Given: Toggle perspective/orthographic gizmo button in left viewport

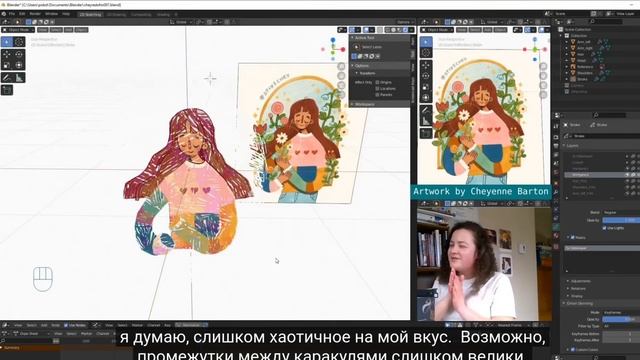Looking at the screenshot, I should click(x=341, y=94).
